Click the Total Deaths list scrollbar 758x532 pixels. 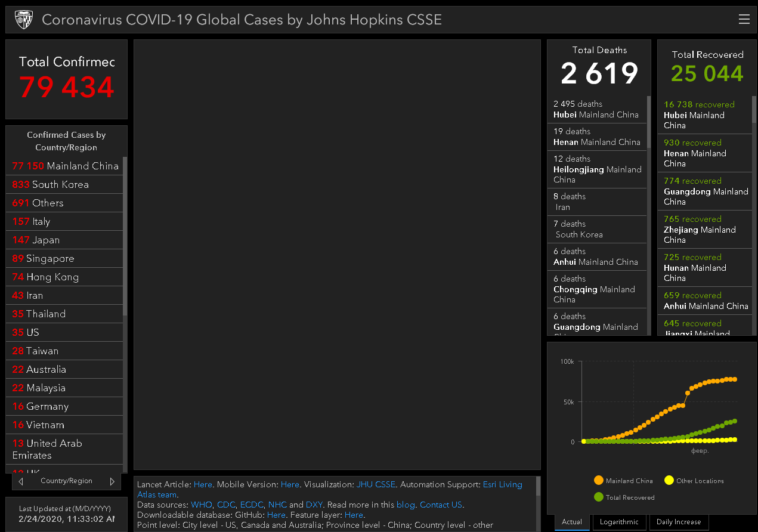(649, 122)
